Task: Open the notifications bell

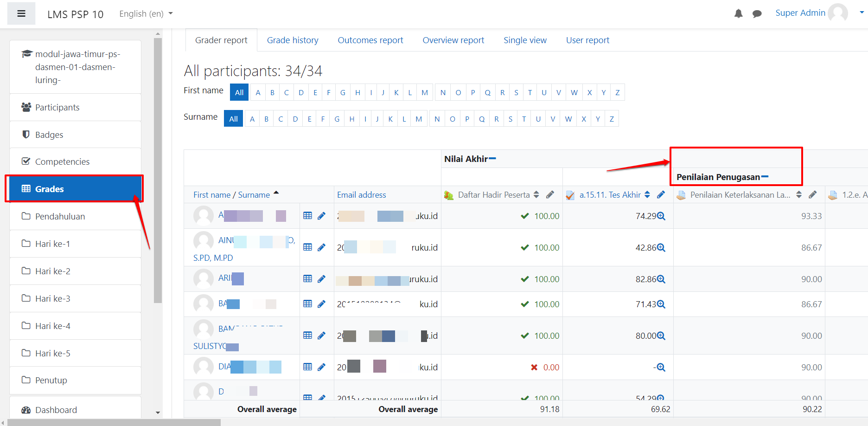Action: pos(739,14)
